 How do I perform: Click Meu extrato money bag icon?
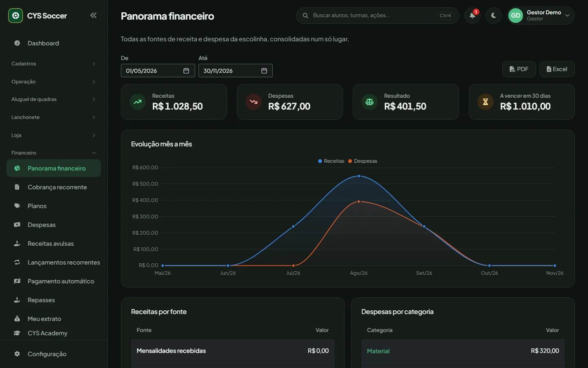17,319
